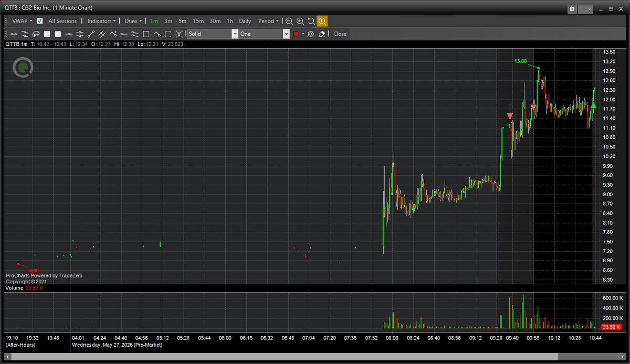Click Close in the drawing toolbar

(x=340, y=34)
